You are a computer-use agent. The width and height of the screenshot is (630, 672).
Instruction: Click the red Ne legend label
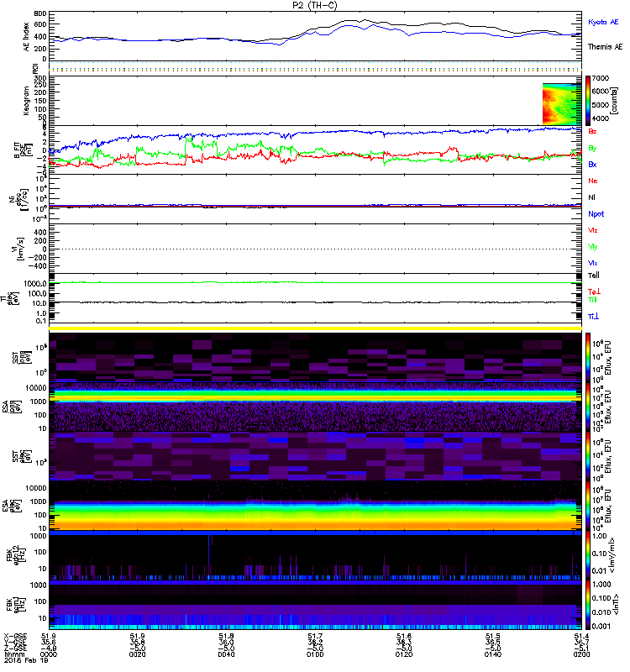point(593,181)
